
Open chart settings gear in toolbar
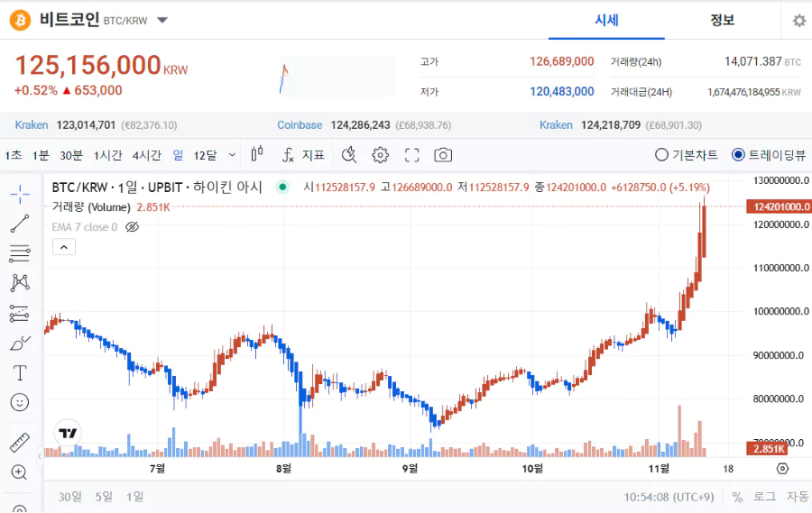pyautogui.click(x=380, y=155)
